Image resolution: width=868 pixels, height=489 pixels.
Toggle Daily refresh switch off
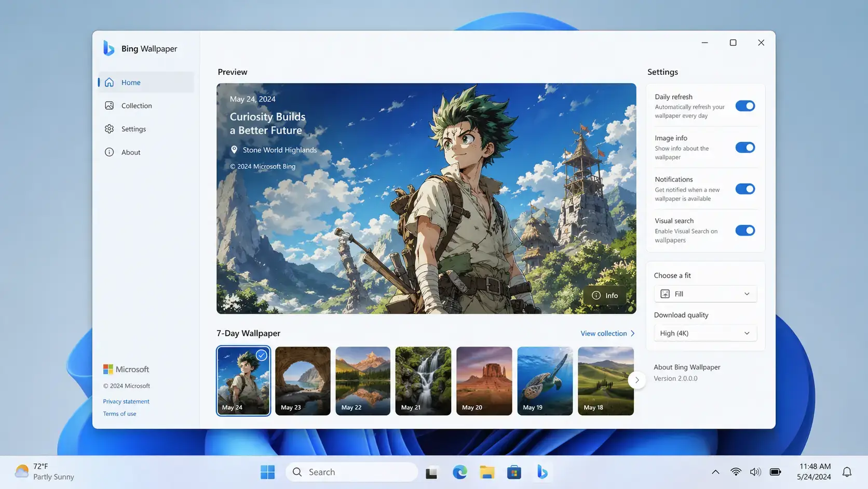pyautogui.click(x=745, y=106)
